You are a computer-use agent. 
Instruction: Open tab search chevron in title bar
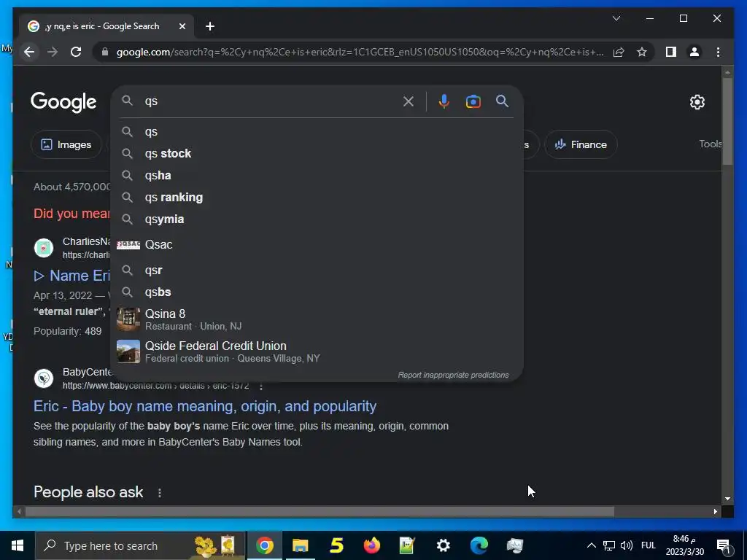[616, 18]
